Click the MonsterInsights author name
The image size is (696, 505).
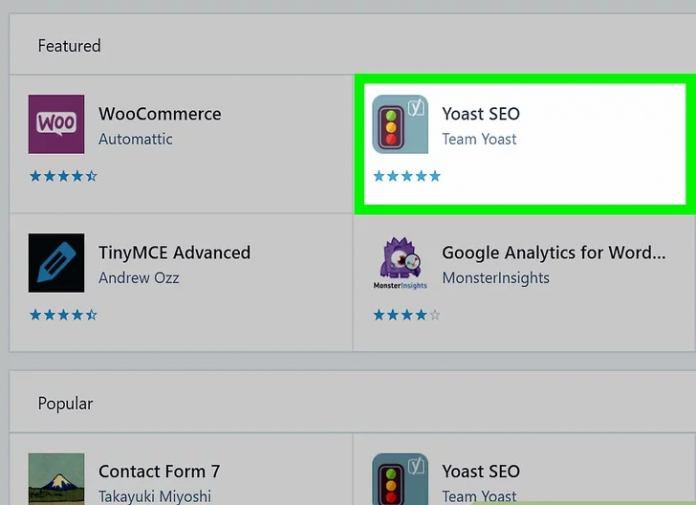496,278
